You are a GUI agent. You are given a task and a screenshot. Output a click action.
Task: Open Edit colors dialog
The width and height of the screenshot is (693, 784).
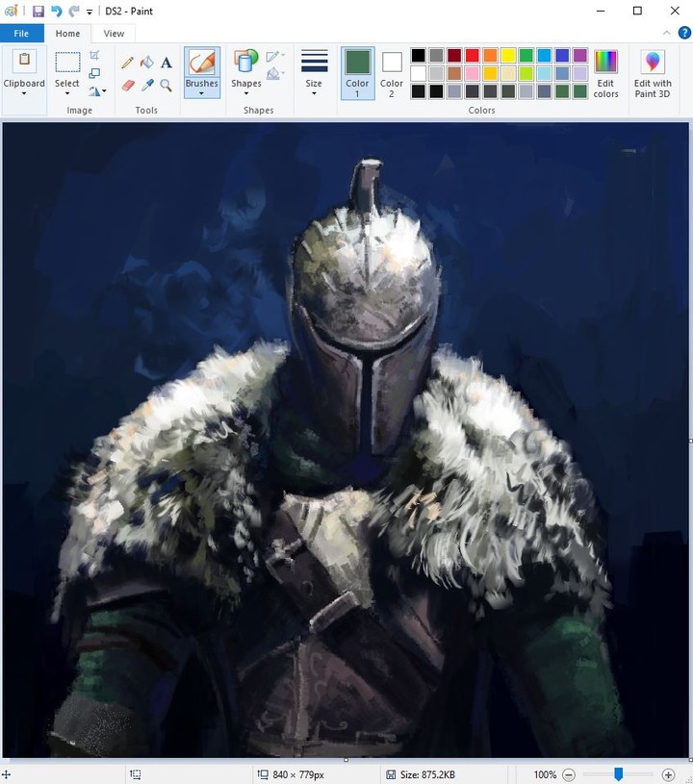pyautogui.click(x=606, y=73)
